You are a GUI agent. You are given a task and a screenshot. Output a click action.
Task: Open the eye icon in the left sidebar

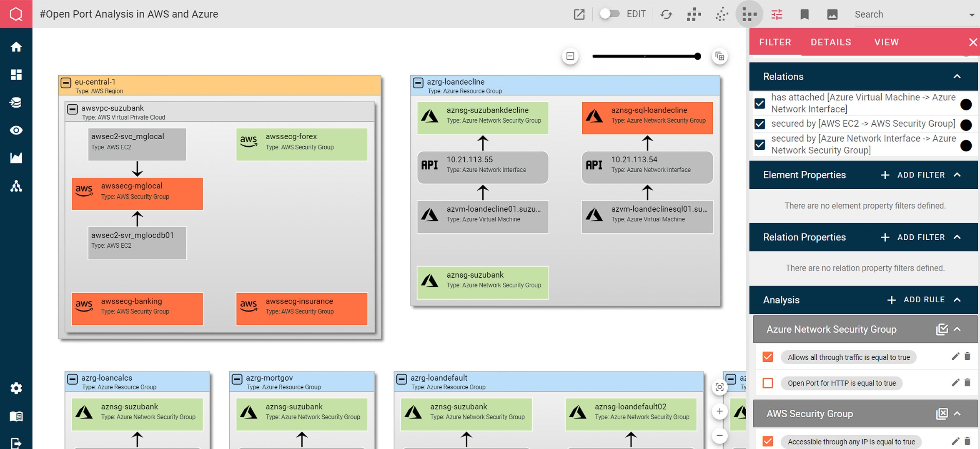(x=16, y=130)
